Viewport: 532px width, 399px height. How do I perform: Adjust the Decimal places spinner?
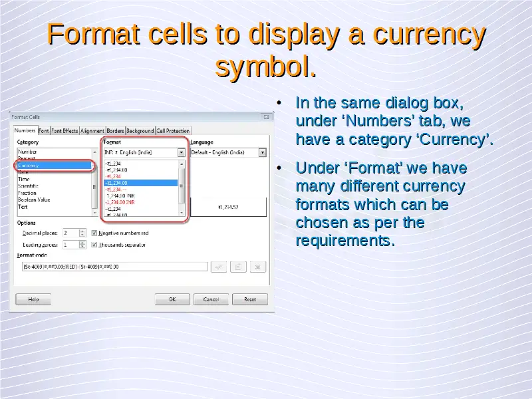pyautogui.click(x=82, y=233)
